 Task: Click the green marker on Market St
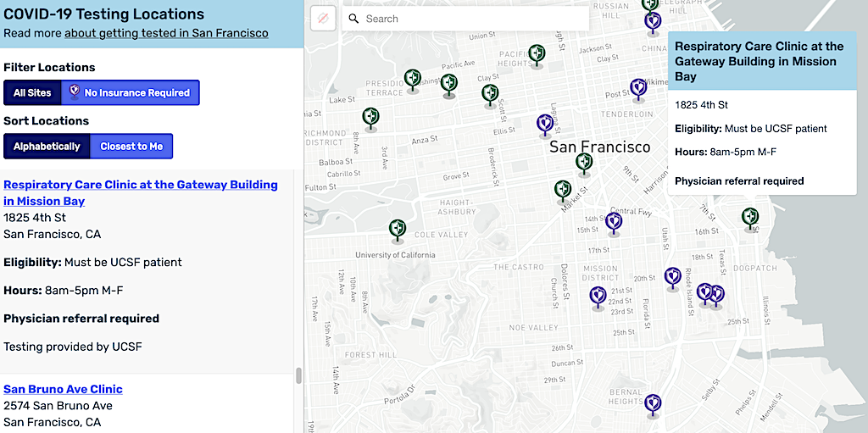(x=563, y=190)
